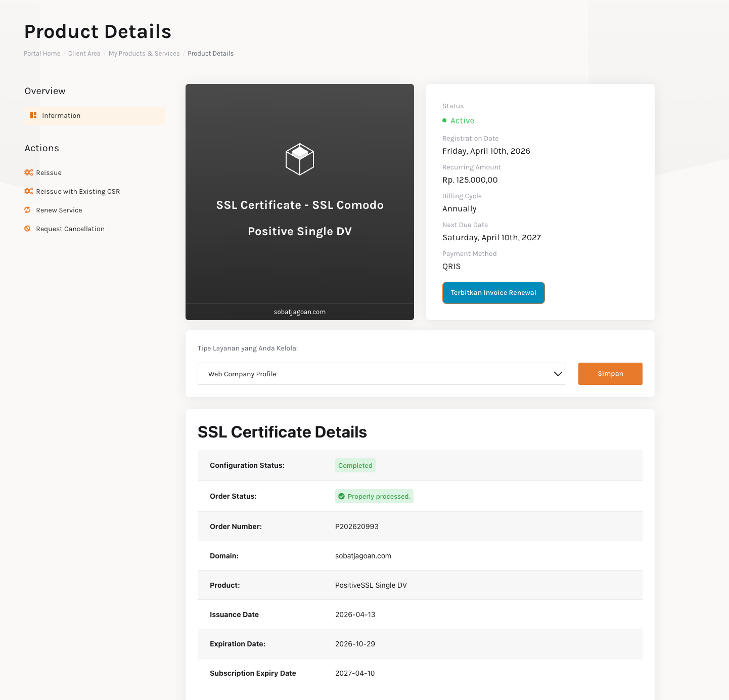Screen dimensions: 729x700
Task: Click the Completed configuration status badge
Action: coord(355,465)
